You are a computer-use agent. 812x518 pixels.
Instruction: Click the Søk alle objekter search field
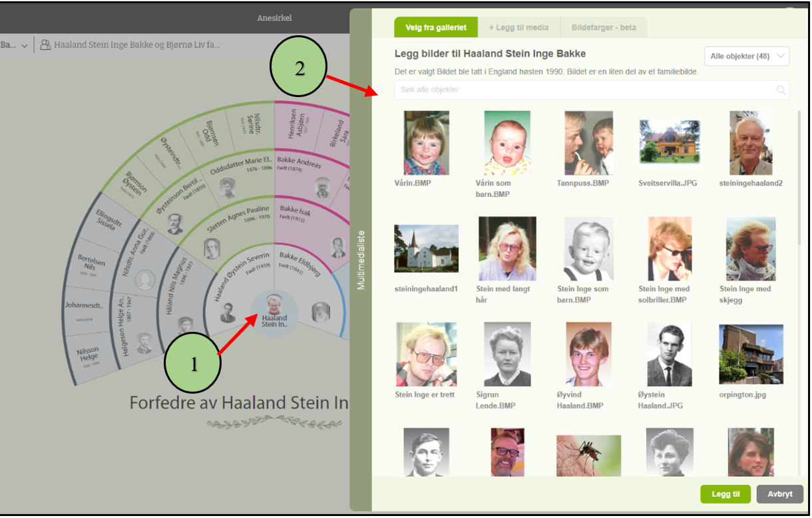[584, 90]
